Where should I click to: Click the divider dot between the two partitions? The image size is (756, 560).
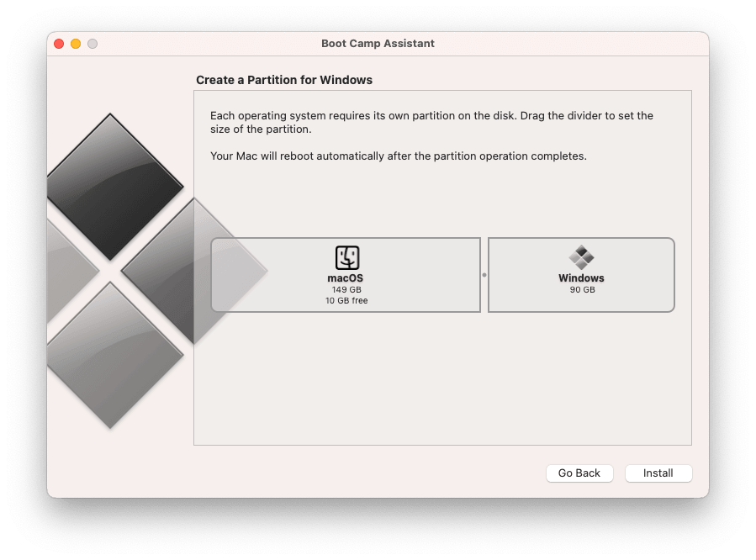tap(484, 274)
